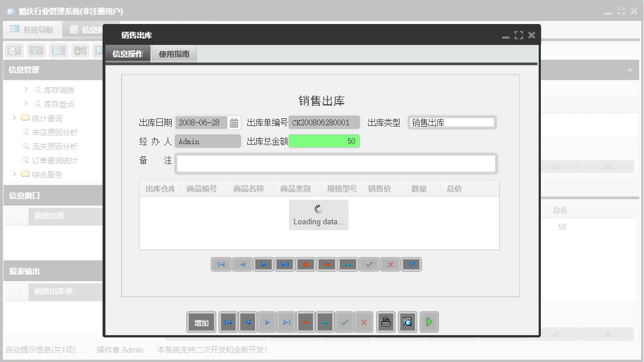Click the 信息管理 panel header
Viewport: 644px width, 362px height.
tap(53, 70)
